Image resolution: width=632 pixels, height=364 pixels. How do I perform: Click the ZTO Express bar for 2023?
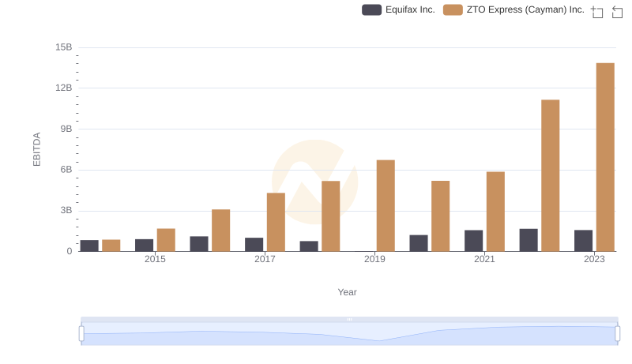click(605, 157)
